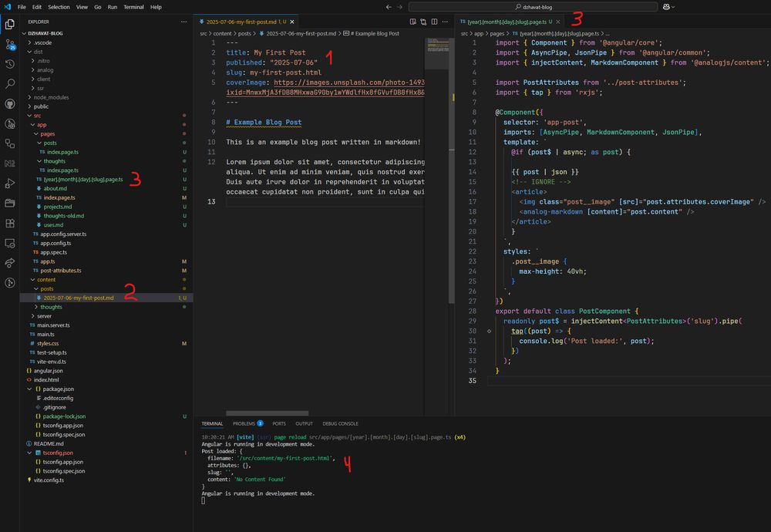771x532 pixels.
Task: Go forward with the navigation arrow
Action: [x=399, y=7]
